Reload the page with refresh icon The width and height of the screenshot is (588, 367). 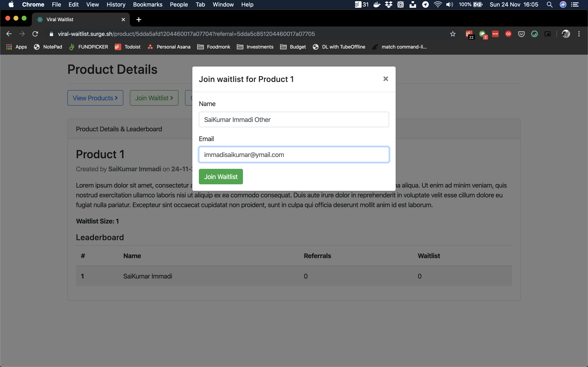pos(35,34)
